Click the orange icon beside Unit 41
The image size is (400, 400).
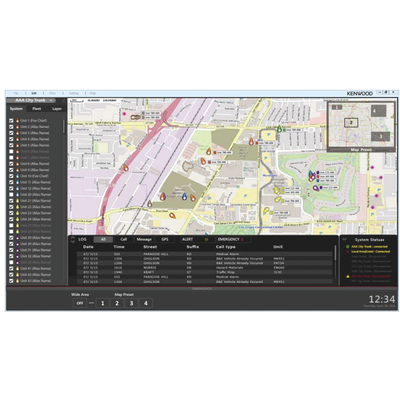tap(17, 268)
